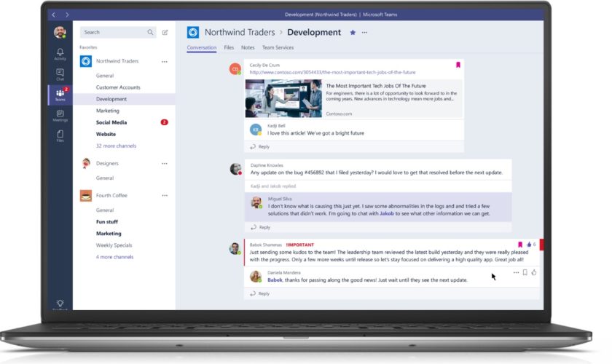Open Marketing channel under Fourth Coffee
This screenshot has width=612, height=364.
109,234
